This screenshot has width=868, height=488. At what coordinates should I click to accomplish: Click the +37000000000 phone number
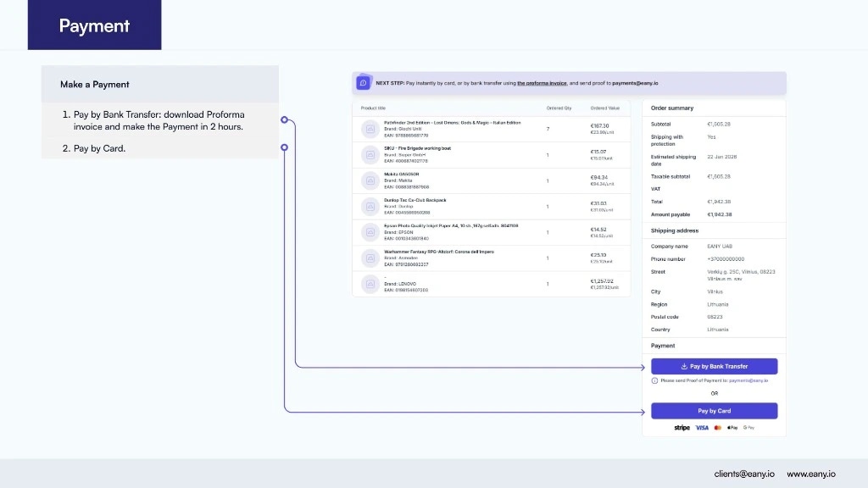[x=726, y=259]
